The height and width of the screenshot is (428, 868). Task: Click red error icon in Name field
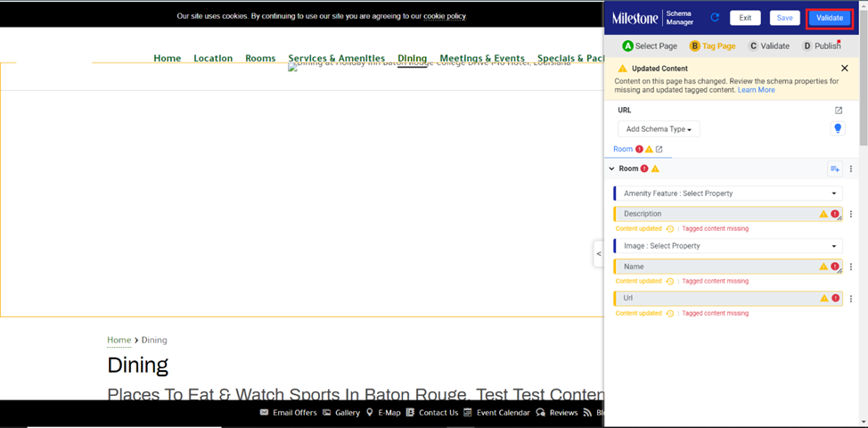[x=835, y=267]
